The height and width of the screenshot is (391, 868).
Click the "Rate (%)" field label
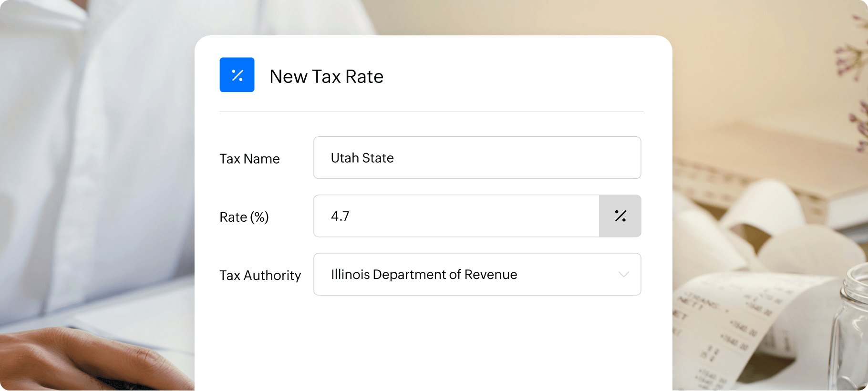point(244,217)
